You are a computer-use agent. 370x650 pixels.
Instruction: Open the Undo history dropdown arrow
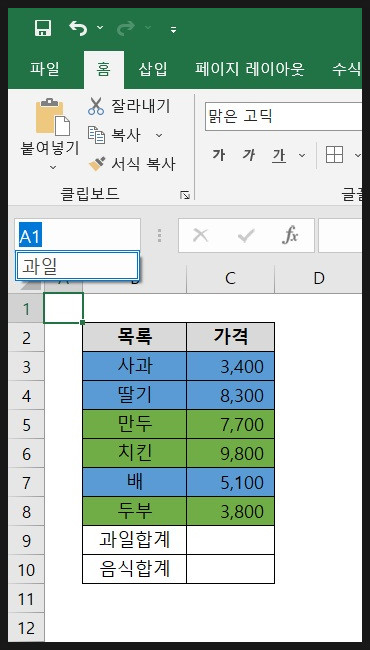point(100,28)
